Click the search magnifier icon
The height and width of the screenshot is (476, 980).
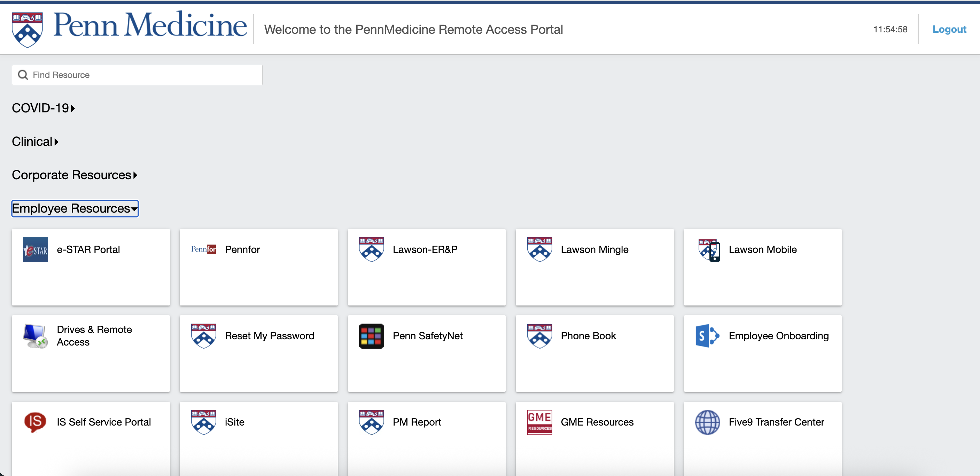(23, 75)
